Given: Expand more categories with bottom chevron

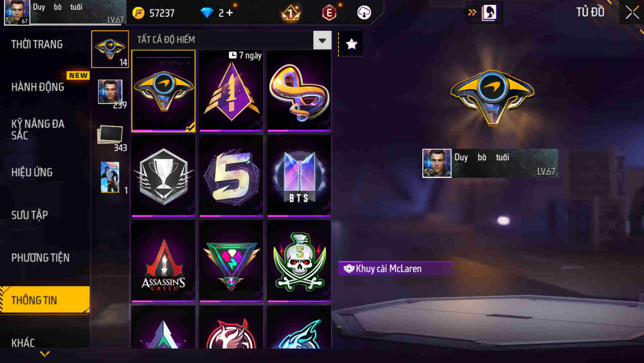Looking at the screenshot, I should 45,354.
